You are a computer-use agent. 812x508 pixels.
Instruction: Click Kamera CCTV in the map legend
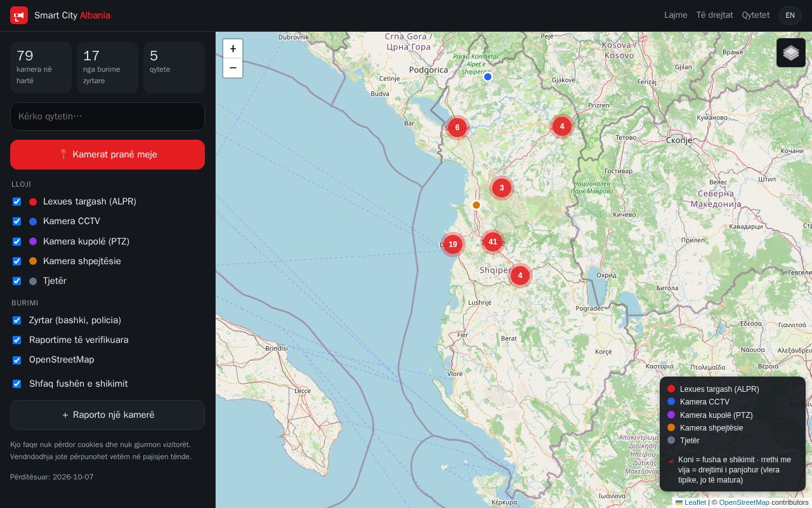tap(704, 402)
